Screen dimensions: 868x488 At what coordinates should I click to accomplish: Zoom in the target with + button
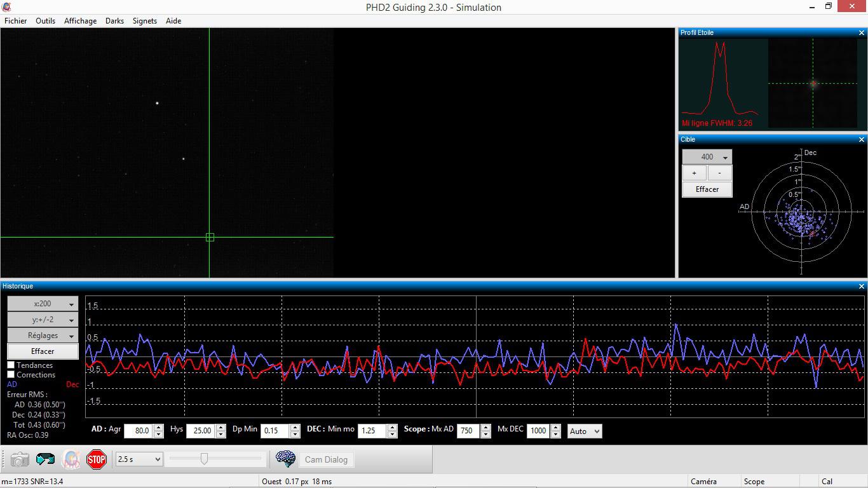pos(694,173)
